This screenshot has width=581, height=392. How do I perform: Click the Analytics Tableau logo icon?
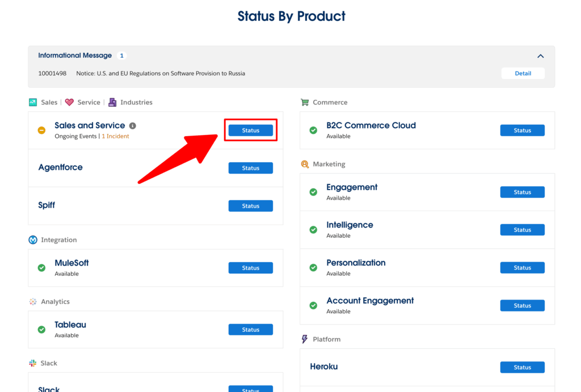(x=33, y=302)
